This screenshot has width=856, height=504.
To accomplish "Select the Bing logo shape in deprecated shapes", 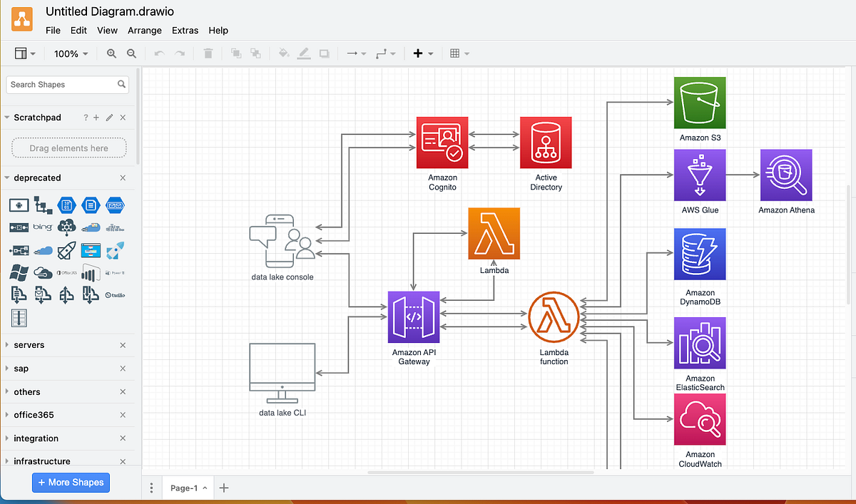I will pos(43,227).
